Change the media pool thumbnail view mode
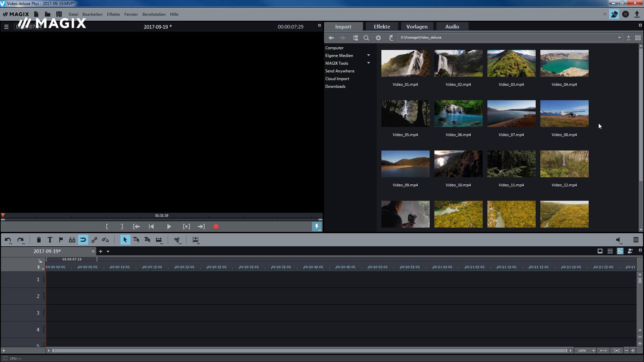Screen dimensions: 644x362 point(638,38)
